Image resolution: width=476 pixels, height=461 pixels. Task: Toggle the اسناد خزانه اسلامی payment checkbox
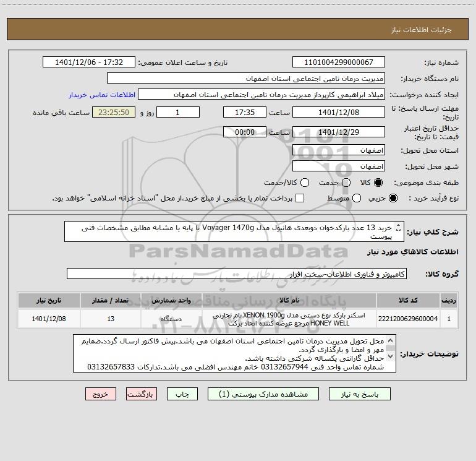300,198
